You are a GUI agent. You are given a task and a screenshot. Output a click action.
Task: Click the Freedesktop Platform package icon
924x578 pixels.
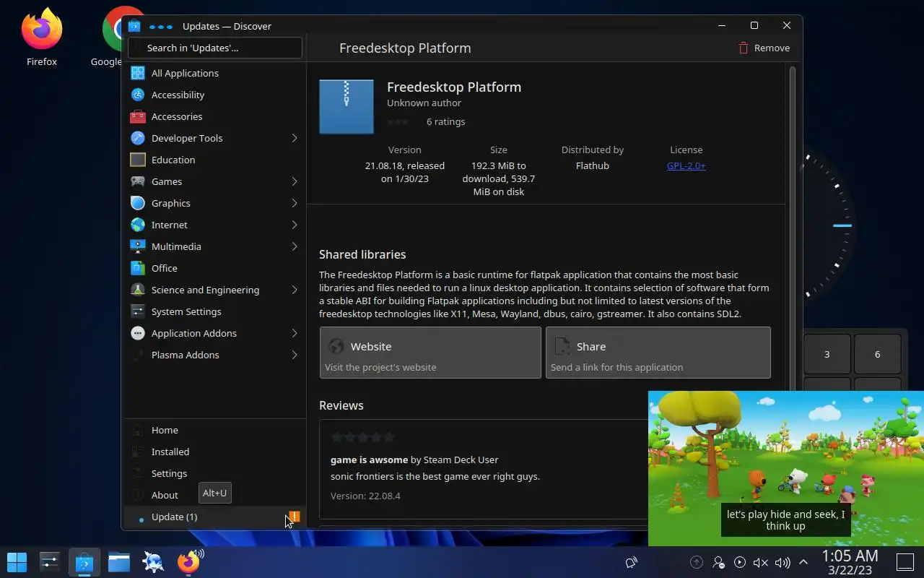[346, 107]
